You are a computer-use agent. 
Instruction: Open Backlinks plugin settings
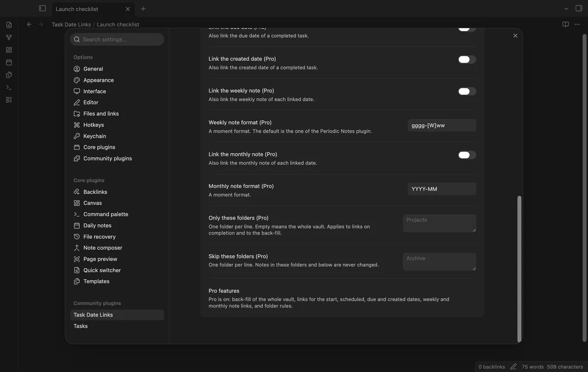click(117, 192)
